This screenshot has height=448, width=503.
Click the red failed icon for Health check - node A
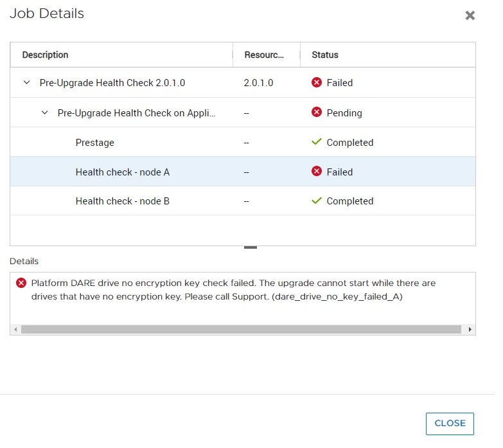coord(316,172)
